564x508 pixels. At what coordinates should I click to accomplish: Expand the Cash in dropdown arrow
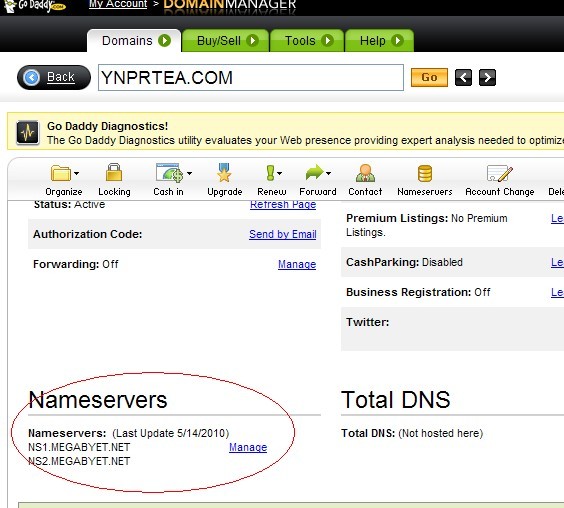point(190,173)
